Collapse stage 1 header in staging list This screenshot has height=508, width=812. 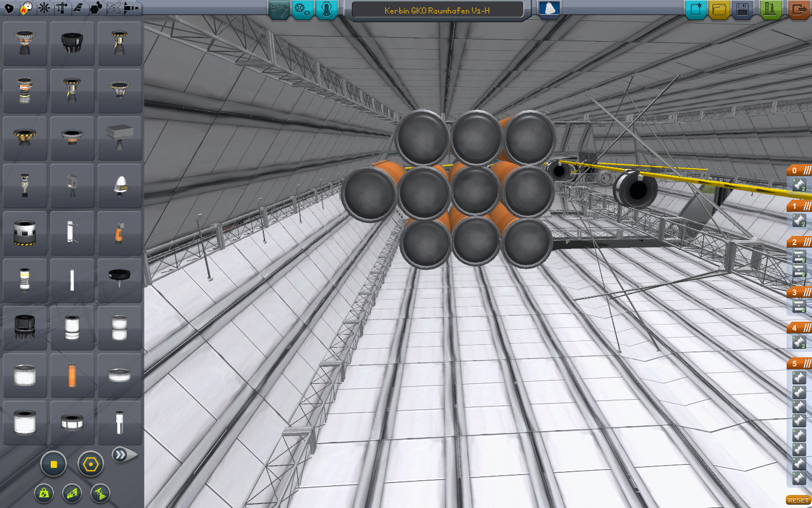[x=799, y=206]
